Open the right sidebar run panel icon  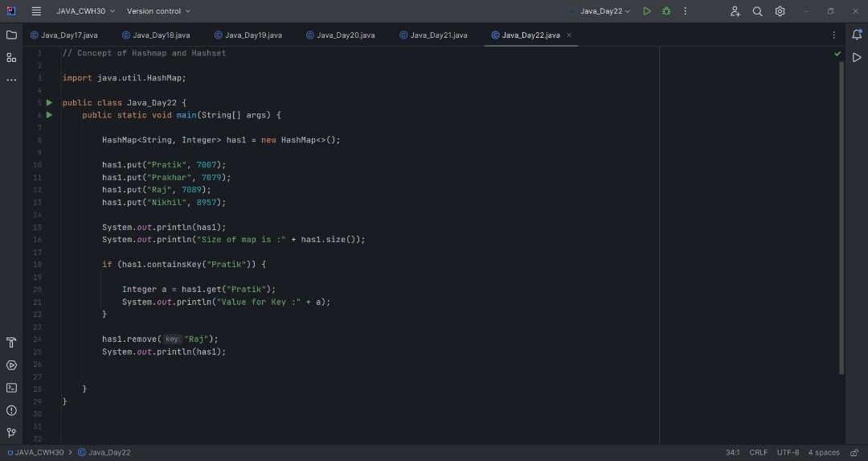tap(857, 58)
